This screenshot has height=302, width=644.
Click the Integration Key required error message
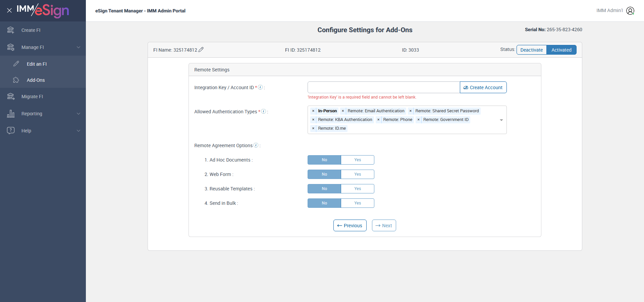[x=362, y=97]
